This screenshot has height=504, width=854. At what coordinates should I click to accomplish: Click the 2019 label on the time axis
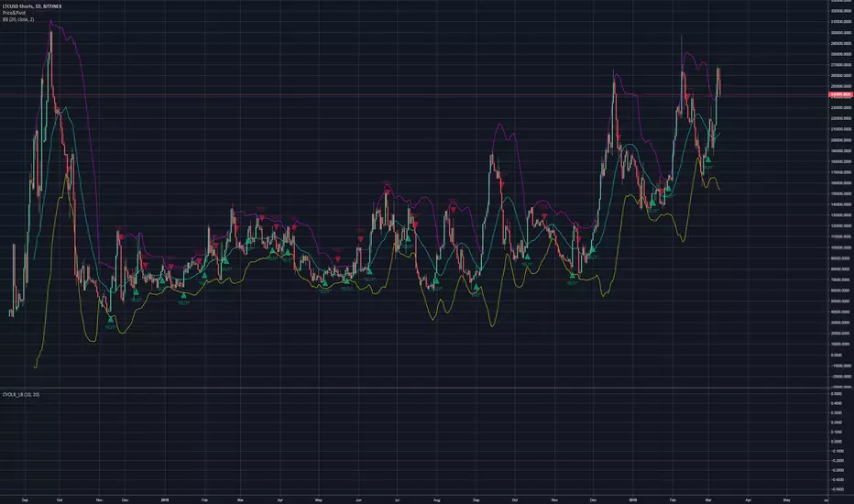click(632, 499)
